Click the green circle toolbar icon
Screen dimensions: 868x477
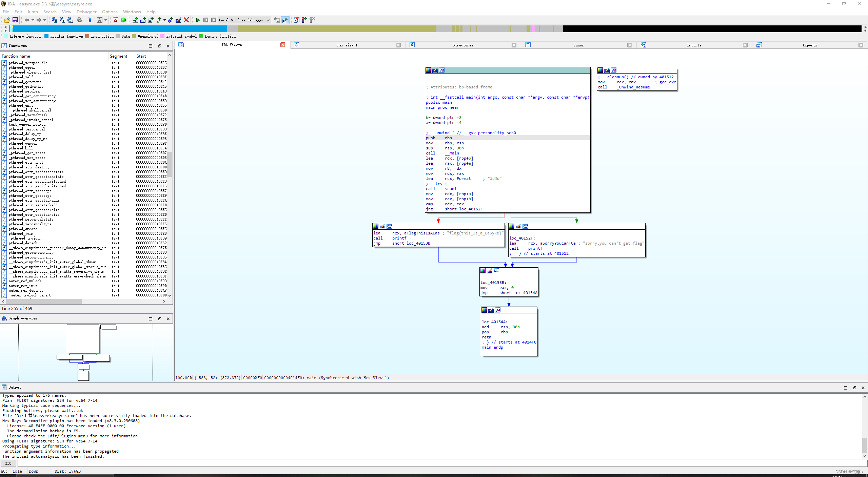[123, 20]
